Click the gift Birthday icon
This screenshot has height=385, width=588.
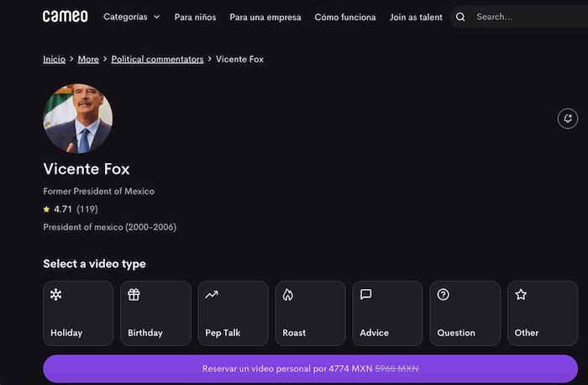click(x=134, y=295)
